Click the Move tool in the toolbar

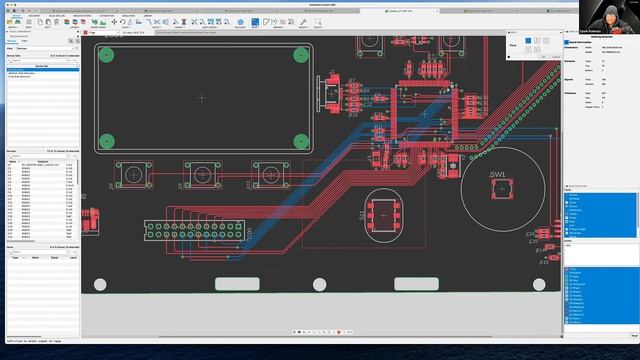[x=114, y=22]
